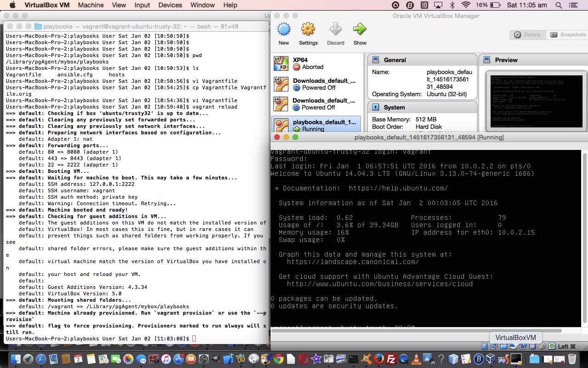The image size is (588, 368).
Task: Click the green down-arrow keyboard capture icon
Action: 552,346
